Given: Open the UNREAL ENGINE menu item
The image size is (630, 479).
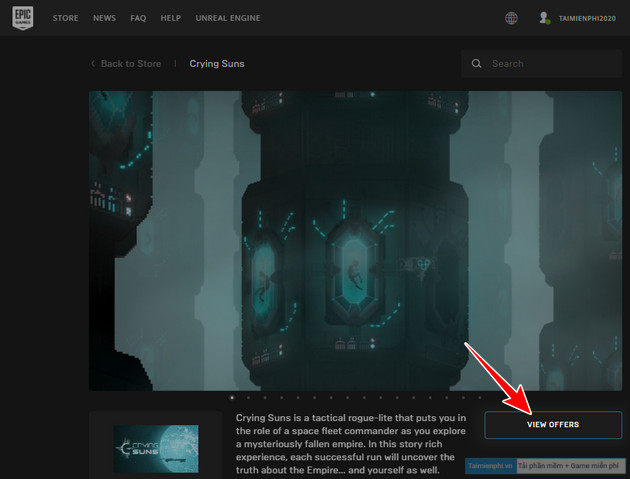Looking at the screenshot, I should click(228, 18).
